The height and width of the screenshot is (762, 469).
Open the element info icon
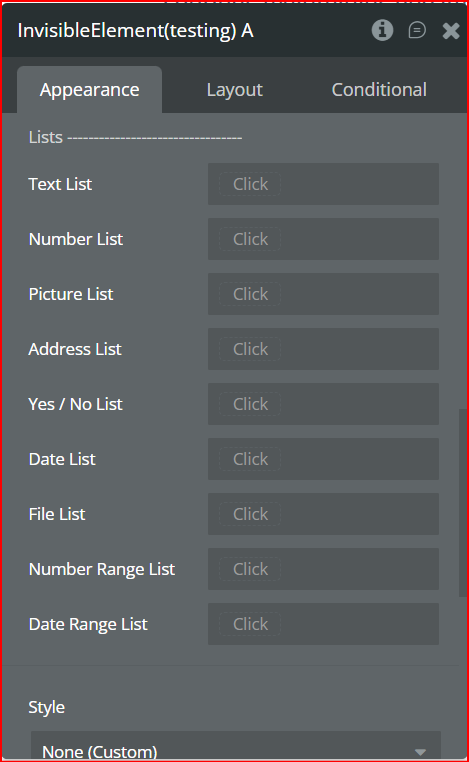point(382,30)
